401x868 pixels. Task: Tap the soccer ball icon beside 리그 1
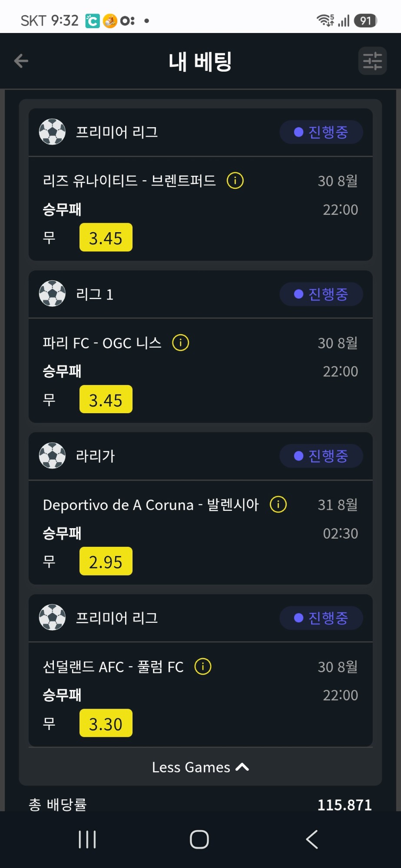(52, 294)
